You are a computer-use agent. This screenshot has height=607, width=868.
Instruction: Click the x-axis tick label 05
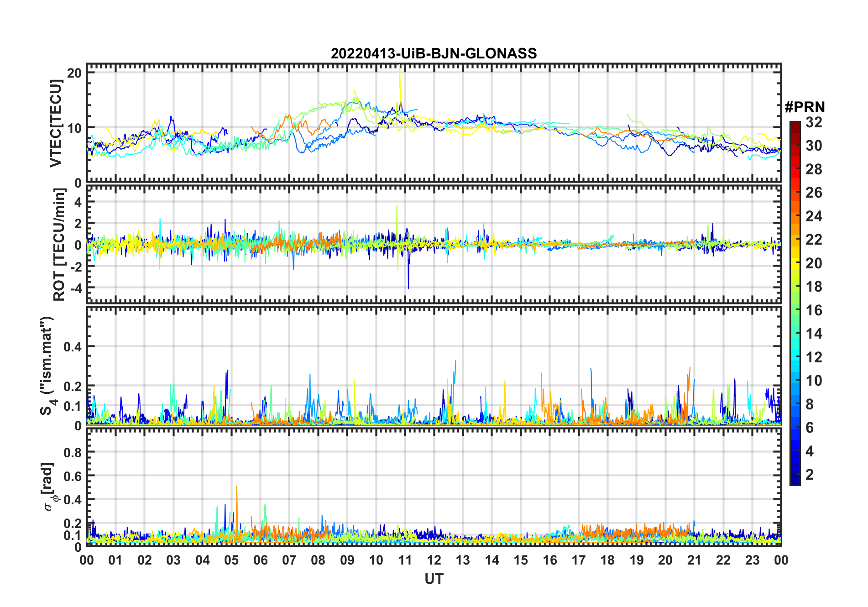pyautogui.click(x=231, y=560)
